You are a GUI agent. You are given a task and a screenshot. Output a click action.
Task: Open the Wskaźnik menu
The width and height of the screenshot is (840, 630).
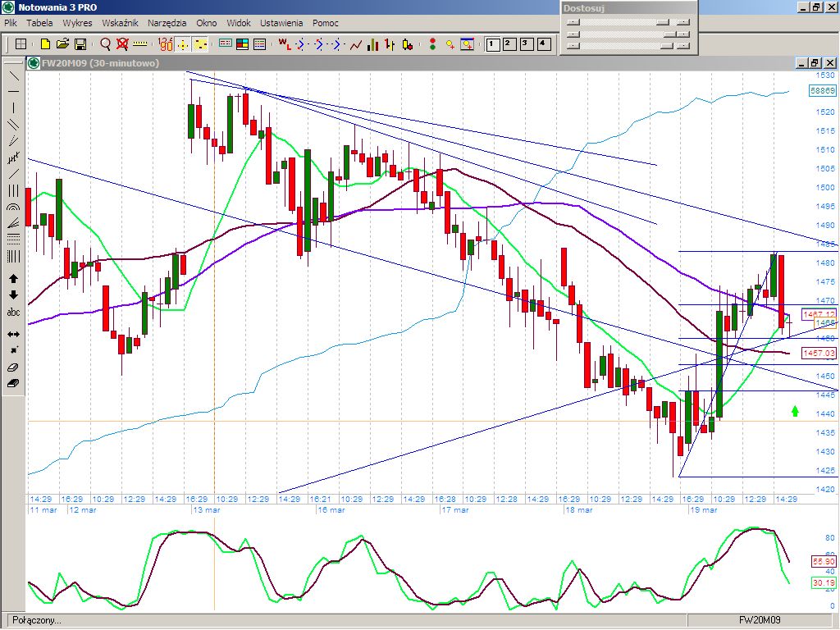120,23
